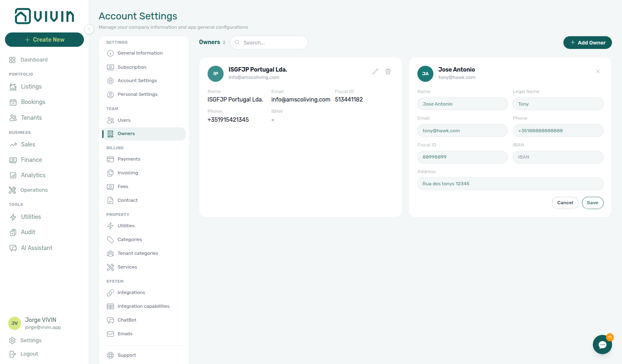Screen dimensions: 622x364
Task: Click the Name field with Jose Antonio
Action: (462, 104)
